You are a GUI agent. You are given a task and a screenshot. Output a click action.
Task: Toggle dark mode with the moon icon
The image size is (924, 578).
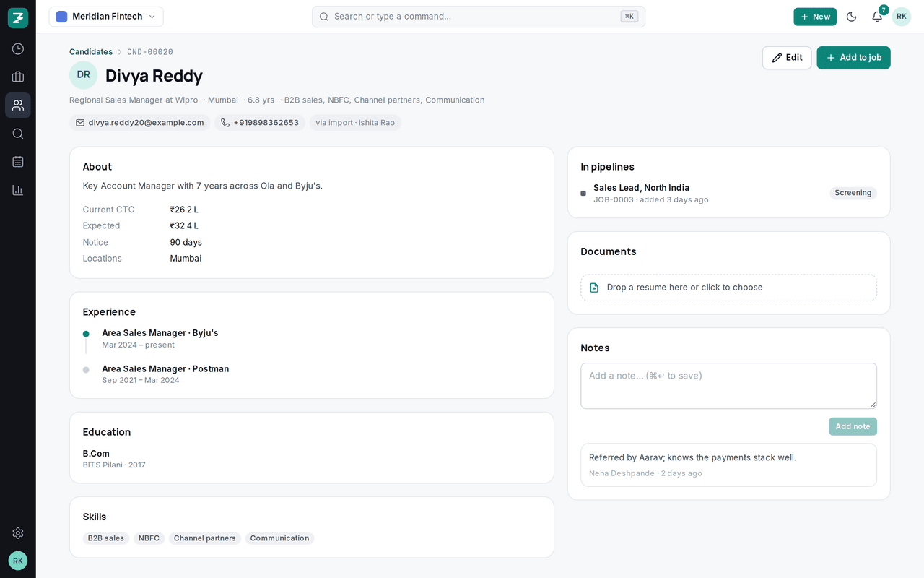(852, 17)
